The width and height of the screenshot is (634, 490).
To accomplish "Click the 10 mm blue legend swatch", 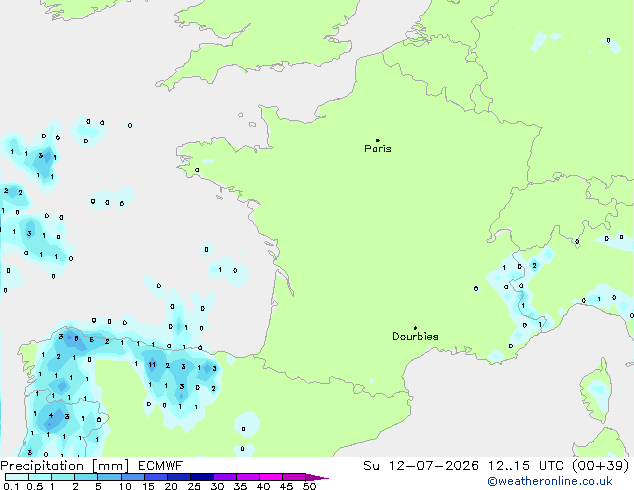I will (x=133, y=477).
